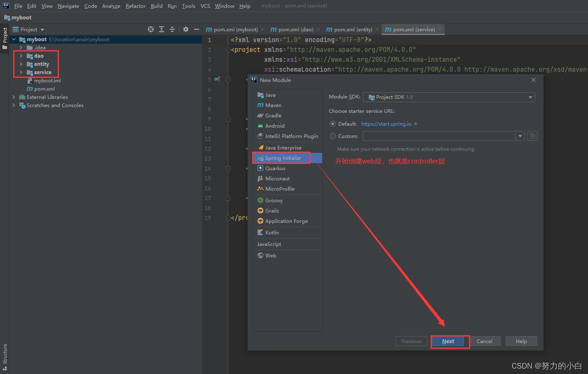The width and height of the screenshot is (588, 374).
Task: Open the Structure tool window
Action: point(5,357)
